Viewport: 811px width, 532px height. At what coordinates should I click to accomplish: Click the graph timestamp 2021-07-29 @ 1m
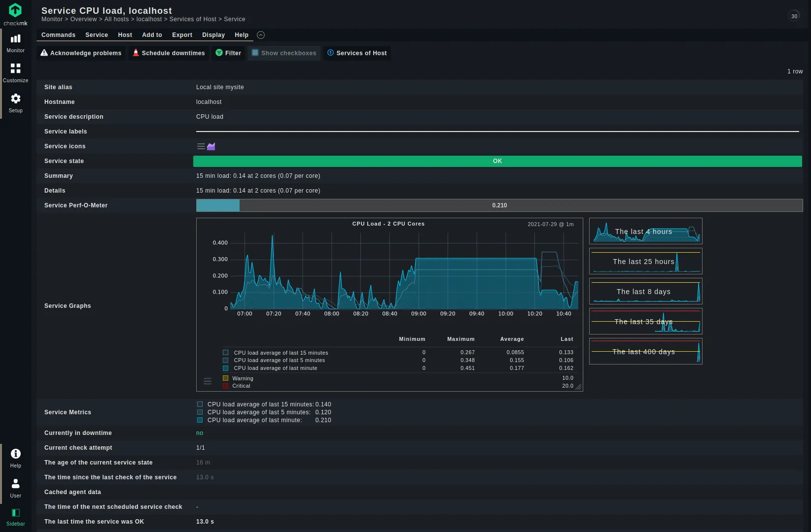coord(550,224)
